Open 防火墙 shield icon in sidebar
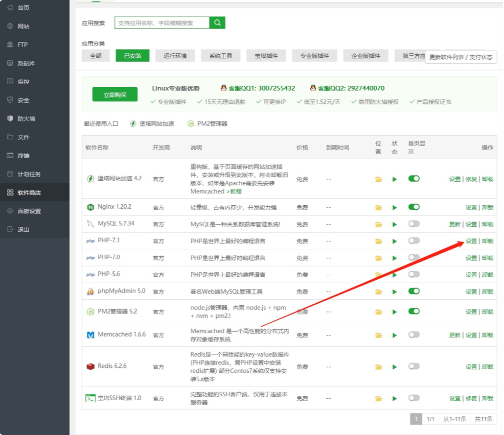Viewport: 504px width, 435px height. (10, 119)
